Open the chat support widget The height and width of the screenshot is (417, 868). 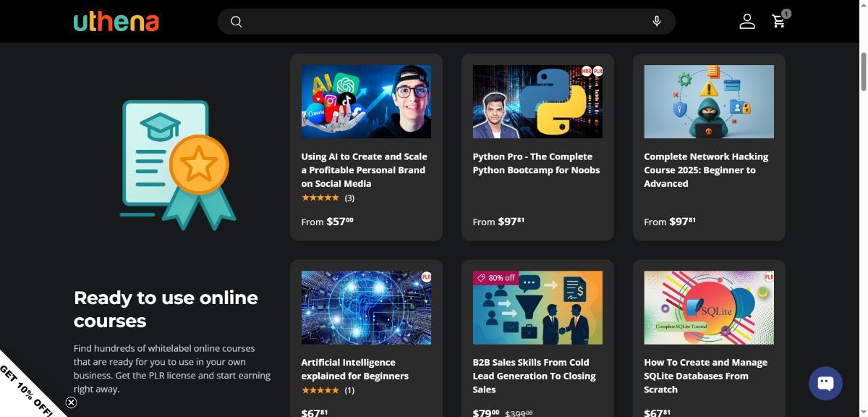(x=825, y=383)
